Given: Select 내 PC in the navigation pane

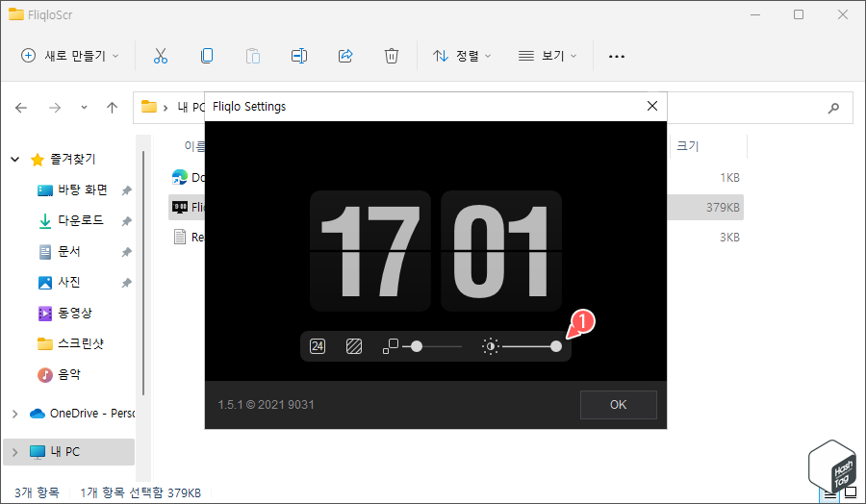Looking at the screenshot, I should (x=65, y=452).
